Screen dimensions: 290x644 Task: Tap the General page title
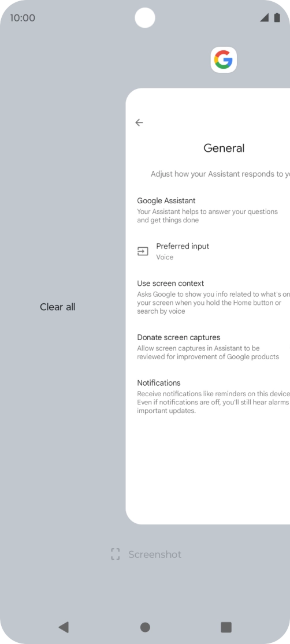pyautogui.click(x=224, y=148)
